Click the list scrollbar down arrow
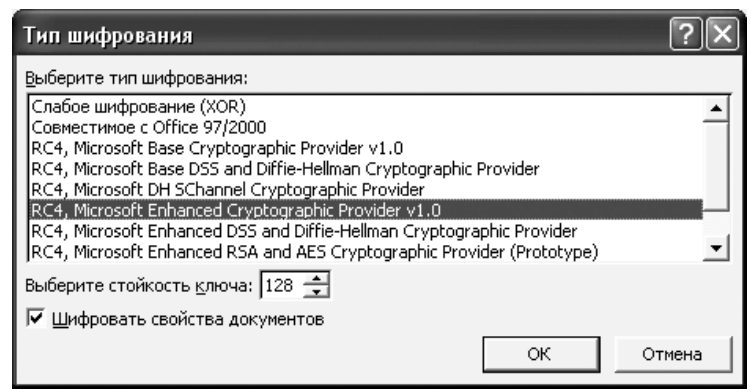This screenshot has width=751, height=392. (716, 248)
